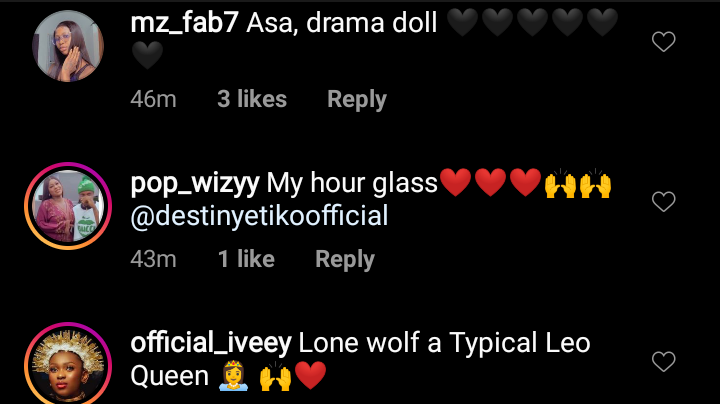Like mz_fab7's comment with the heart icon
720x404 pixels.
click(664, 41)
